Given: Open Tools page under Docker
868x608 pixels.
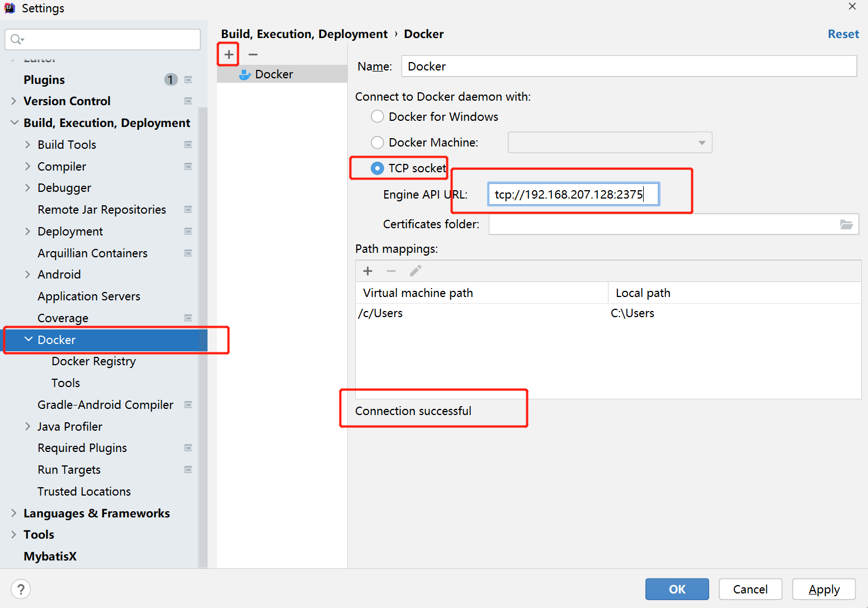Looking at the screenshot, I should 65,383.
